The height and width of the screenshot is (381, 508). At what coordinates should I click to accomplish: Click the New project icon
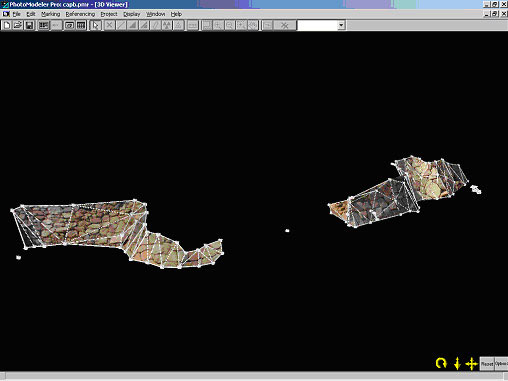(7, 25)
